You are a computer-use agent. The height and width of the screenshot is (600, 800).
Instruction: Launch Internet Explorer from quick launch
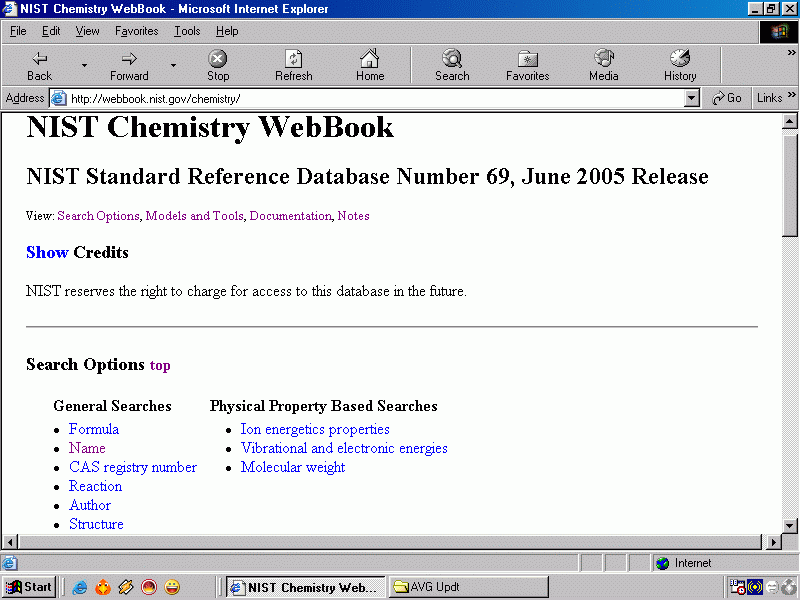coord(80,587)
